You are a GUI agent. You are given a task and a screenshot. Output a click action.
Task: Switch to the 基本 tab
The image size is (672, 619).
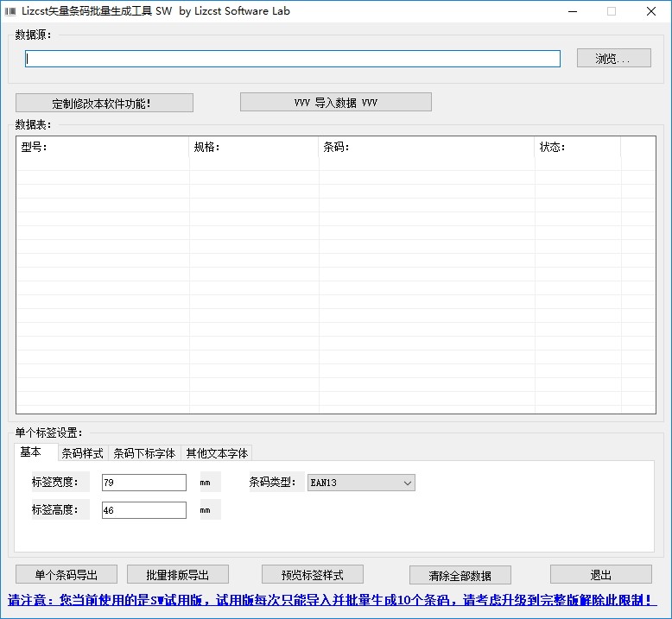pyautogui.click(x=36, y=452)
